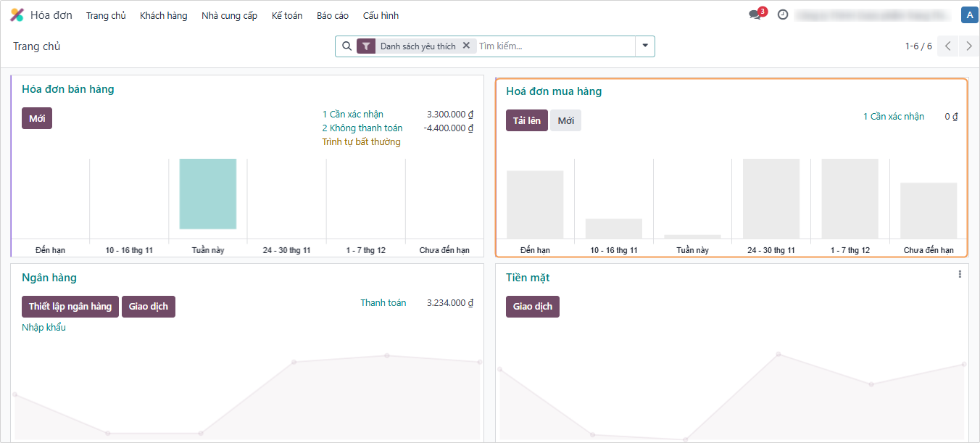
Task: Expand the search options dropdown arrow
Action: coord(645,46)
